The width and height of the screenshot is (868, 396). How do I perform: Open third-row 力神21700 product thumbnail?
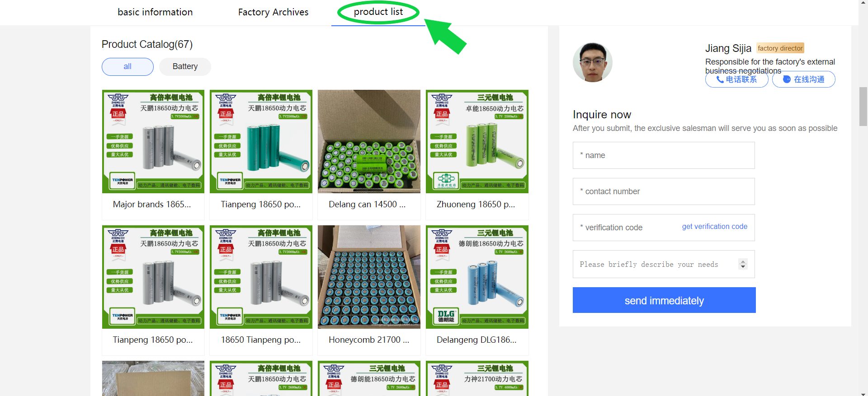point(477,378)
